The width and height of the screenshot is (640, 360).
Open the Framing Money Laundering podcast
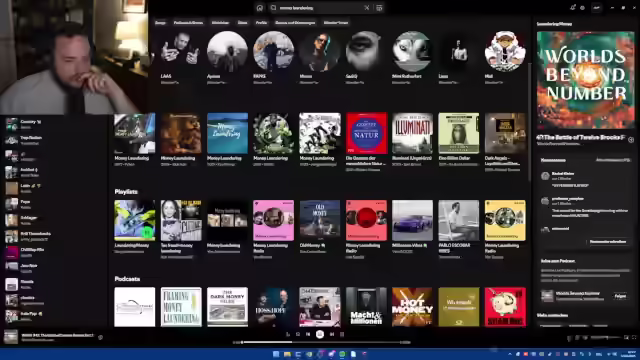point(181,307)
